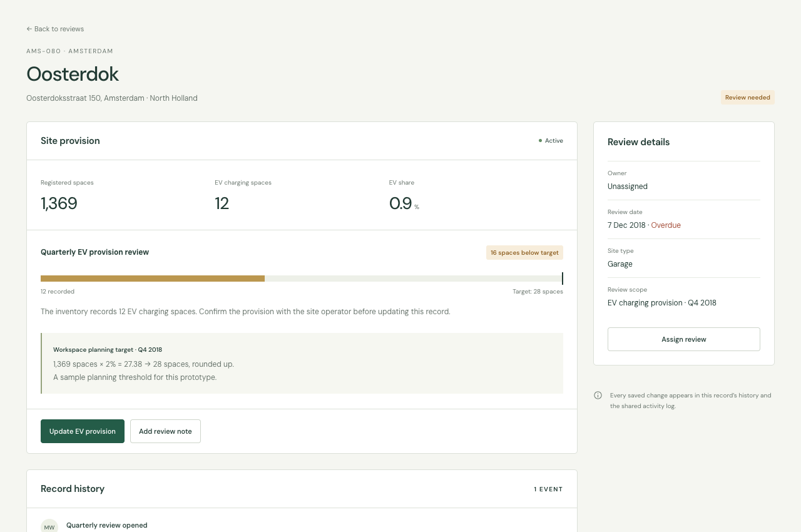Image resolution: width=801 pixels, height=532 pixels.
Task: Click the 'Site provision' card heading
Action: [70, 141]
